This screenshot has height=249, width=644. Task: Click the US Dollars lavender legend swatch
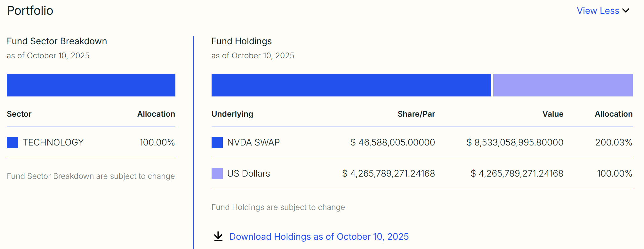(217, 173)
